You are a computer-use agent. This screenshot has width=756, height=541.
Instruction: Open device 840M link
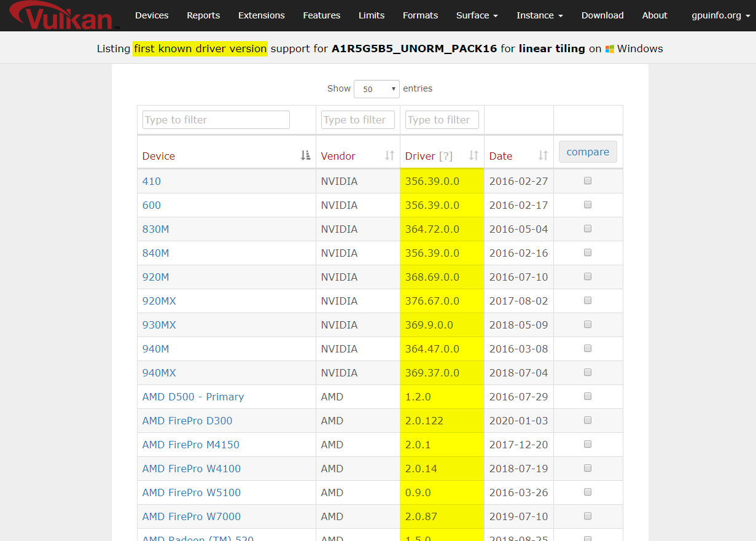(155, 253)
